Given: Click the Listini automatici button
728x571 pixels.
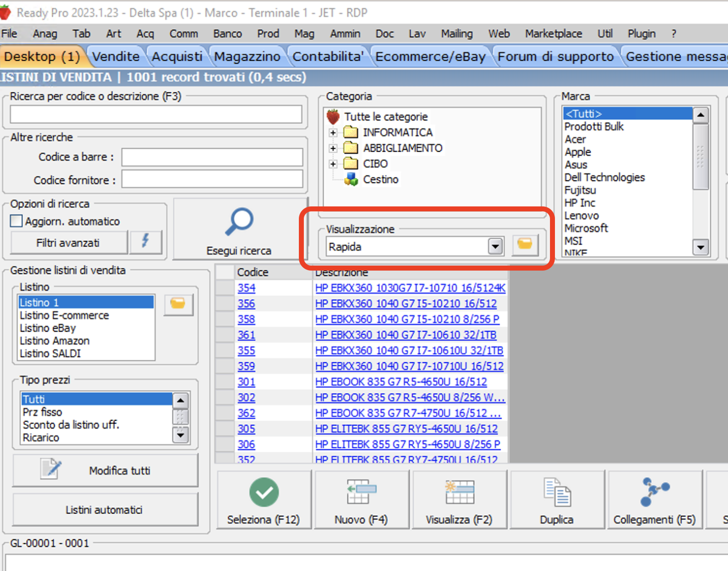Looking at the screenshot, I should [x=105, y=509].
